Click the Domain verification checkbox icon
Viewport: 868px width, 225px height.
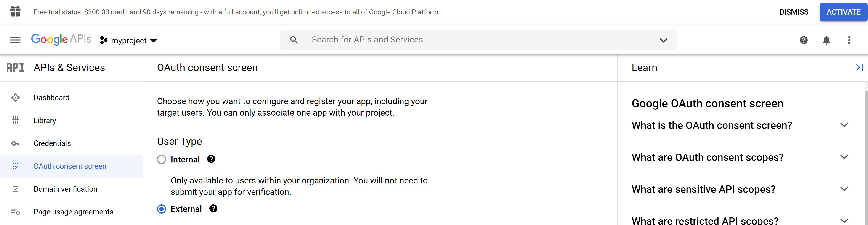15,189
